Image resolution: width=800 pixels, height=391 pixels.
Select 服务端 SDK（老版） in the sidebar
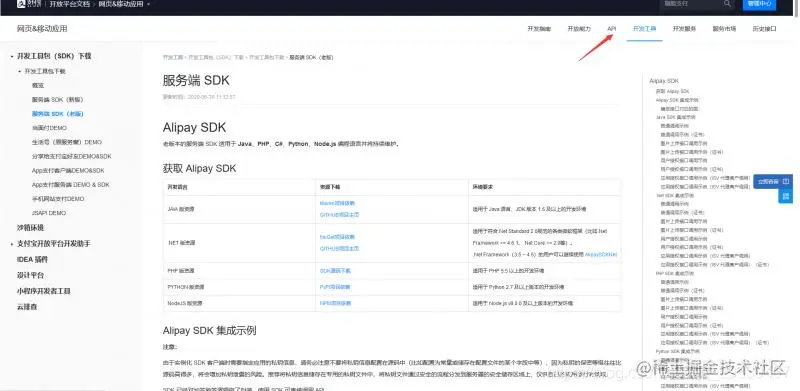click(x=57, y=114)
